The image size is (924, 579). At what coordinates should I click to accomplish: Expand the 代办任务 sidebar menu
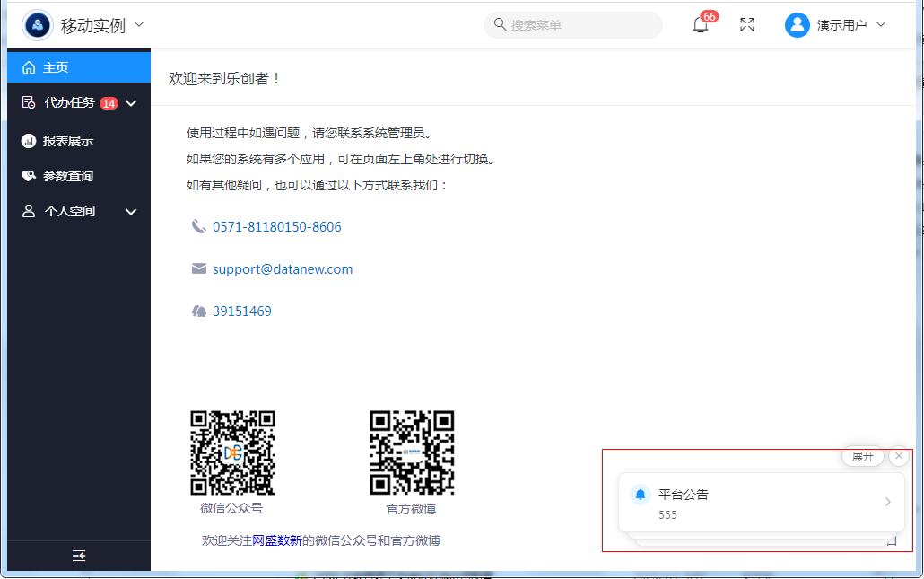point(131,103)
